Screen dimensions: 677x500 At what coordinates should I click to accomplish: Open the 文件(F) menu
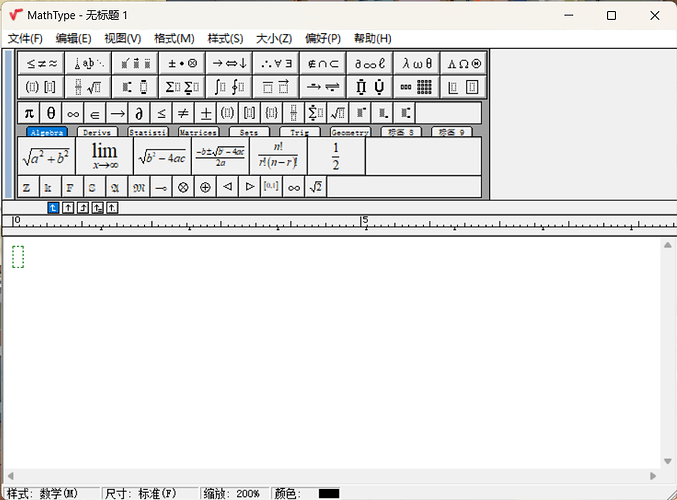coord(25,39)
